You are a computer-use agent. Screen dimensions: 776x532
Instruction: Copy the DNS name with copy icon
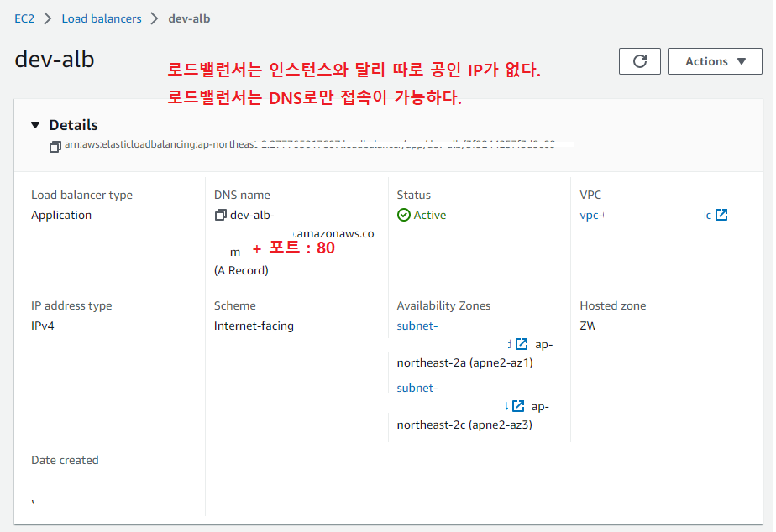(x=220, y=215)
